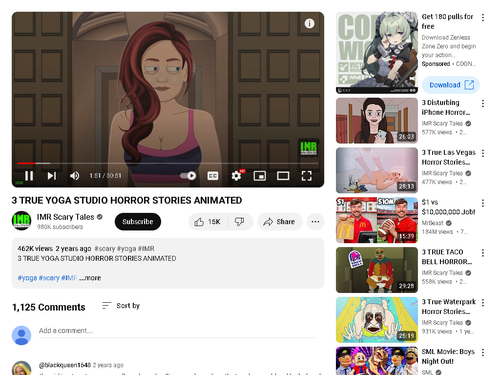The image size is (500, 375).
Task: Click the video title 3 TRUE YOGA STUDIO HORROR STORIES
Action: click(127, 200)
